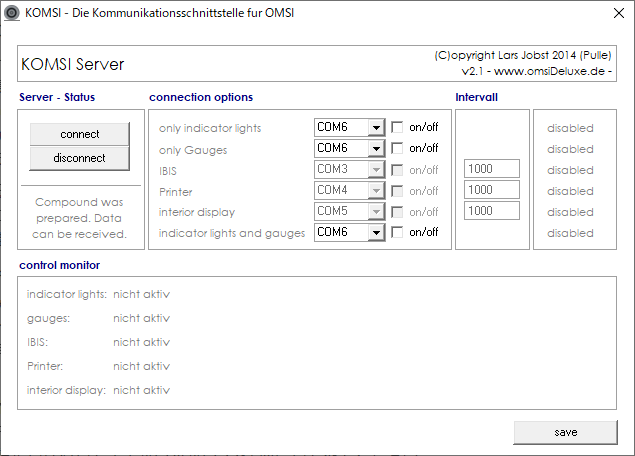Viewport: 635px width, 456px height.
Task: Click the 'interior display' connection option label
Action: click(x=197, y=213)
